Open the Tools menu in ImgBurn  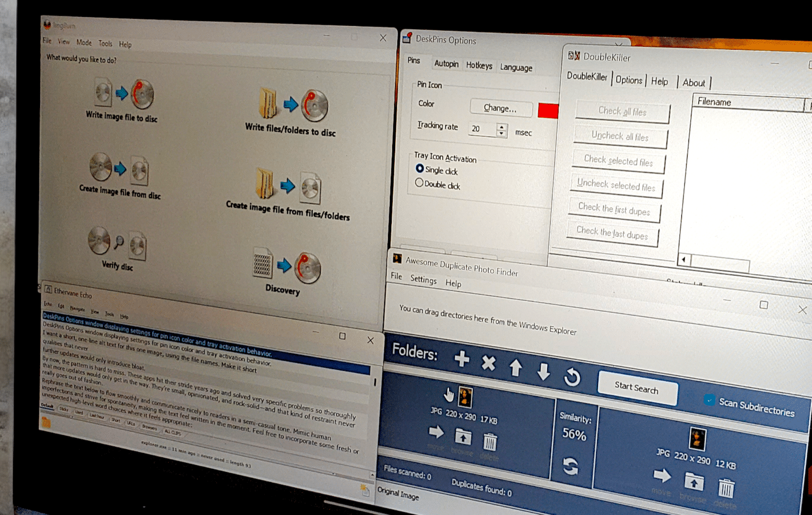tap(105, 43)
